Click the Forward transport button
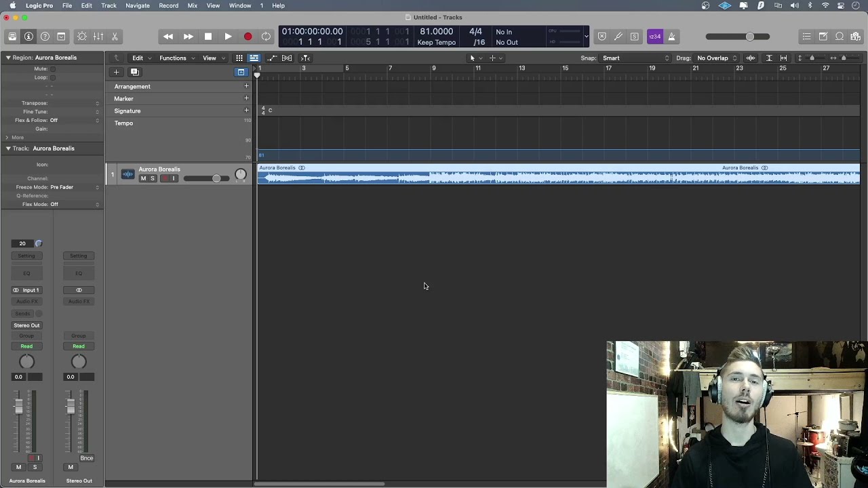The height and width of the screenshot is (488, 868). 188,37
